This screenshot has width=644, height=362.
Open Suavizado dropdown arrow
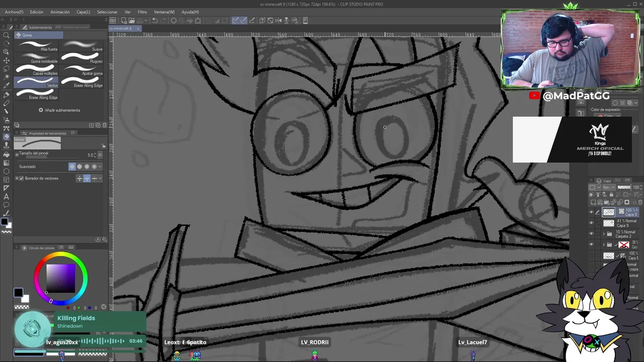[x=100, y=166]
